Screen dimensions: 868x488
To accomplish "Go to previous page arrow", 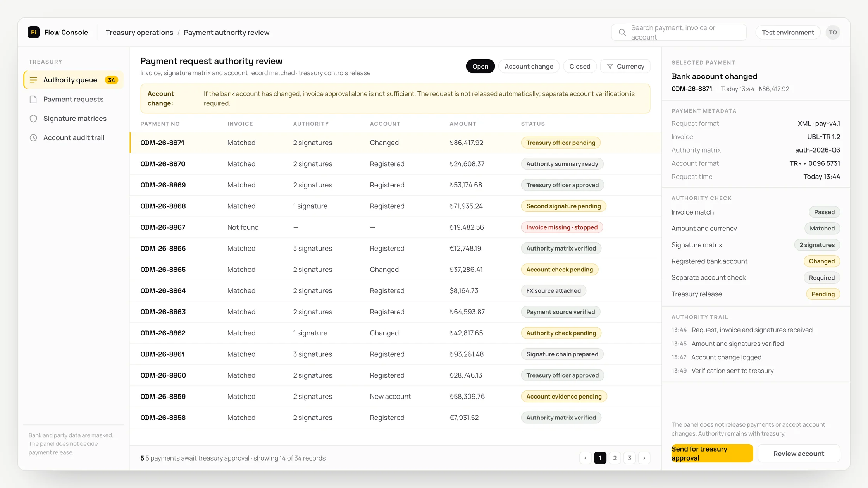I will [x=586, y=458].
